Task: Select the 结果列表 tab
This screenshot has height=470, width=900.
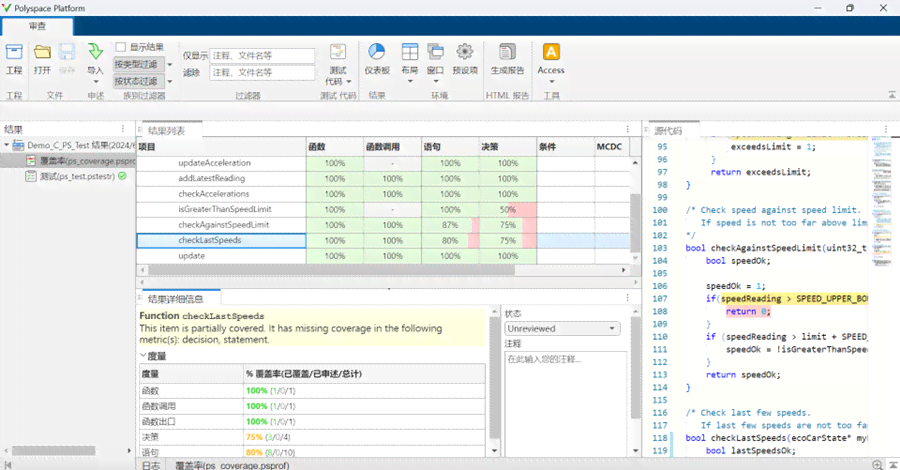Action: coord(166,131)
